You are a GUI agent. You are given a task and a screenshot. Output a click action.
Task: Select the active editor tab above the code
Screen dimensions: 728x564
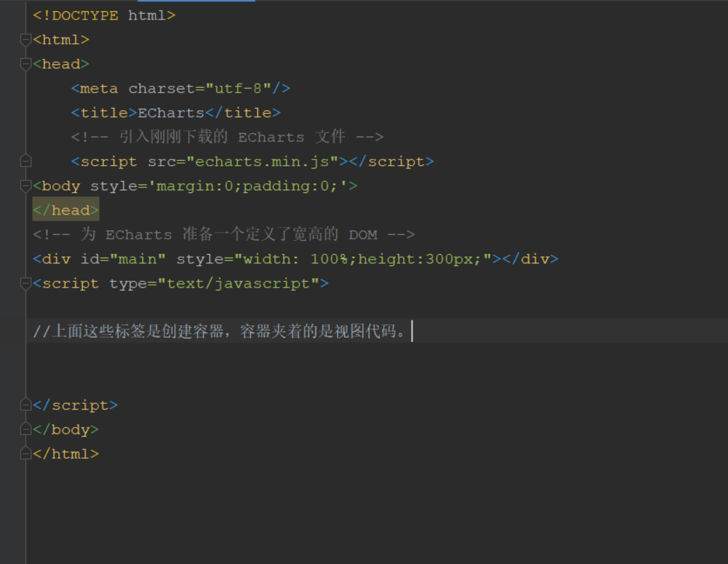(x=195, y=3)
